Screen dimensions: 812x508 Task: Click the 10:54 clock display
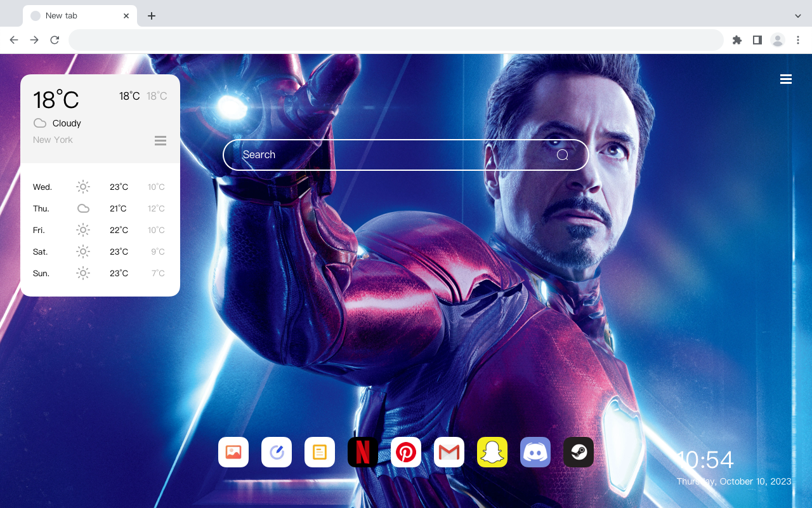click(705, 460)
